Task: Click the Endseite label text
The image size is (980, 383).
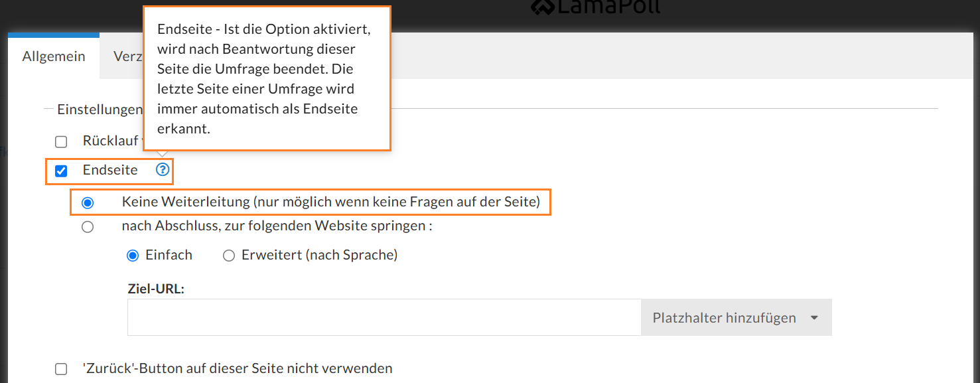Action: pyautogui.click(x=110, y=170)
